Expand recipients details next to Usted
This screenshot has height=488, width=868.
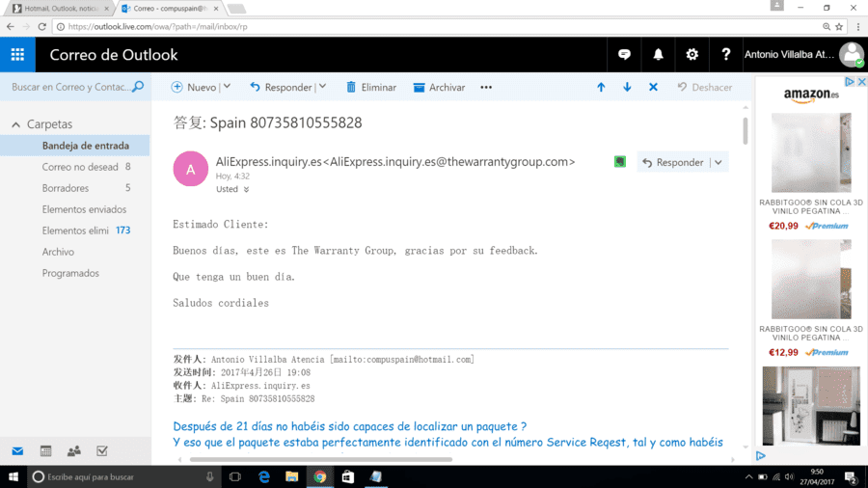pyautogui.click(x=246, y=189)
